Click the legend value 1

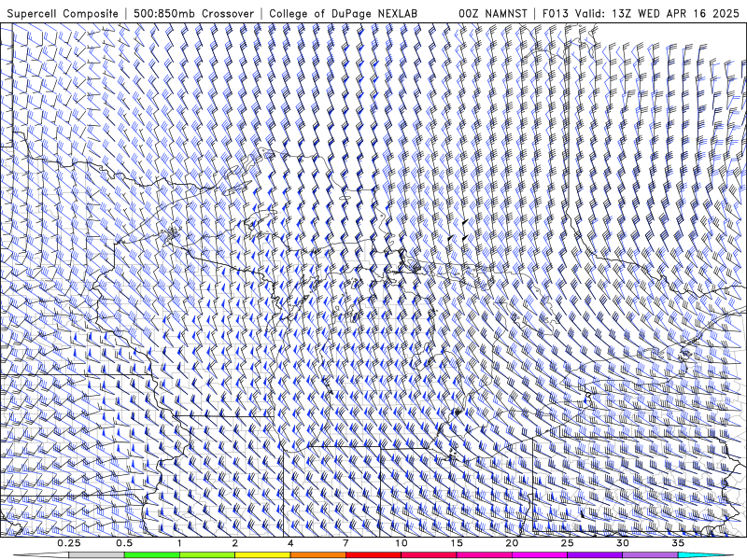tap(179, 543)
